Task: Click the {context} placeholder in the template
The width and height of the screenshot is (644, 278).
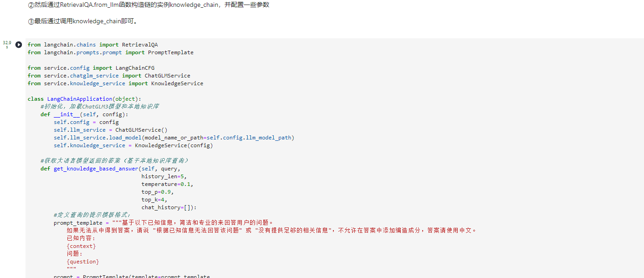Action: [82, 246]
